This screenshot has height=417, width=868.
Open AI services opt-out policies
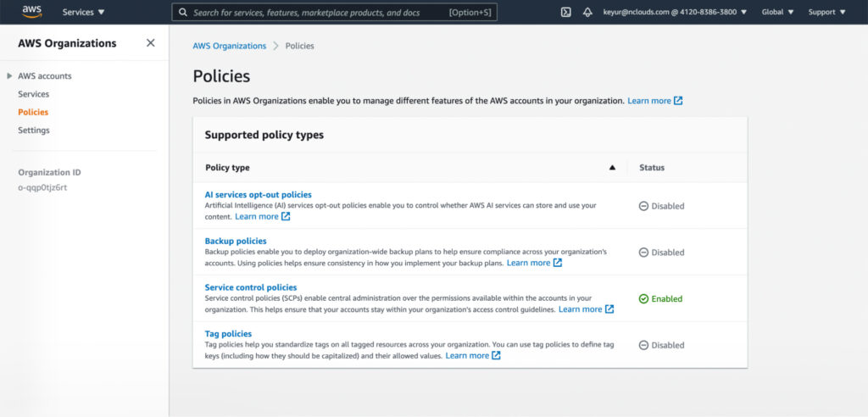pyautogui.click(x=258, y=195)
